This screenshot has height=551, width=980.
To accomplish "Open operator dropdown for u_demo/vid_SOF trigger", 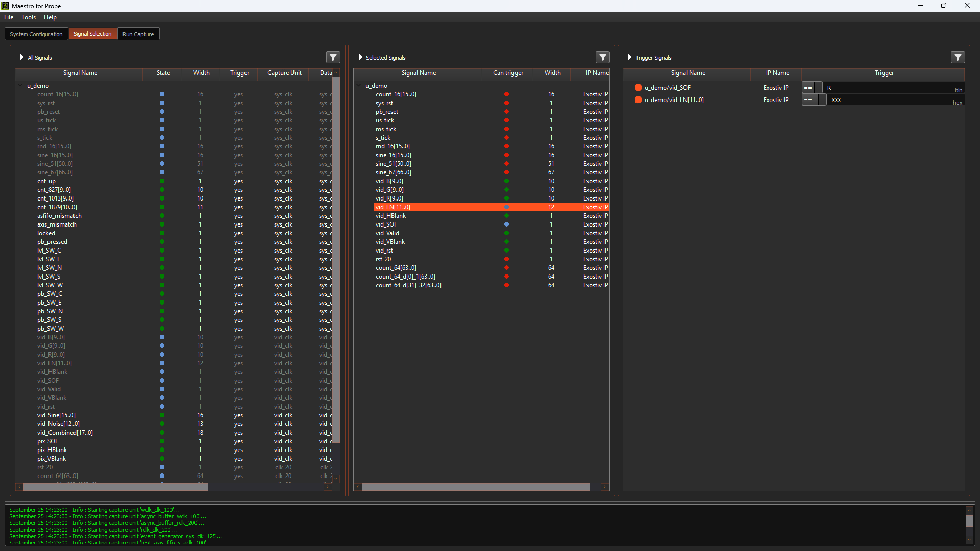I will [x=812, y=88].
